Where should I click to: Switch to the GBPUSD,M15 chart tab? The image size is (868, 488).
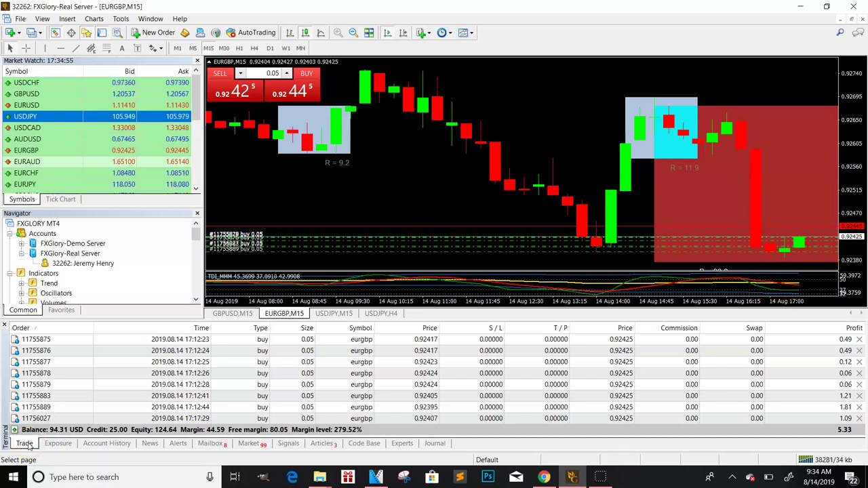233,313
